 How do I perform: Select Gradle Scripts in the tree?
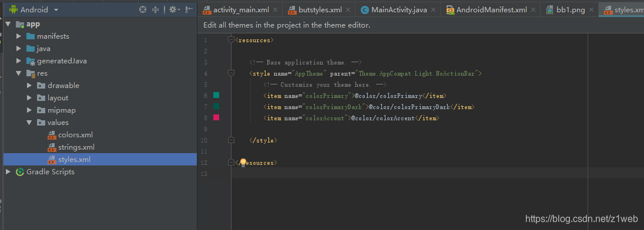tap(51, 172)
